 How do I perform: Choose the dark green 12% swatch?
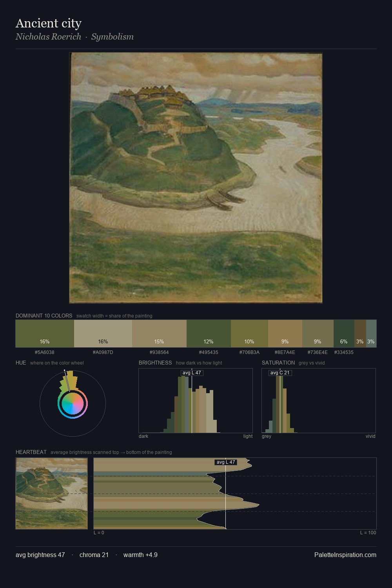point(209,334)
